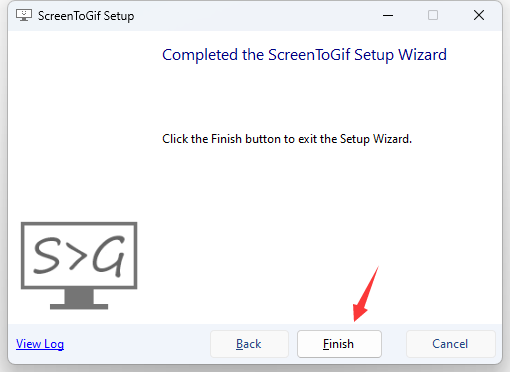The height and width of the screenshot is (372, 510).
Task: Open the View Log link
Action: coord(40,344)
